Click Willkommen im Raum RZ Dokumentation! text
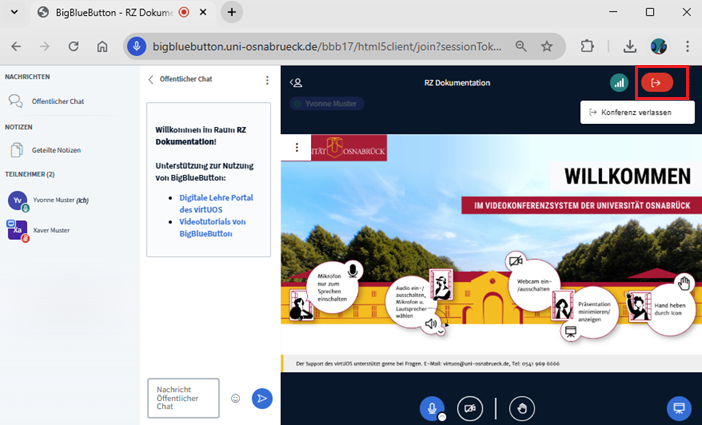Viewport: 702px width, 425px height. click(x=201, y=136)
